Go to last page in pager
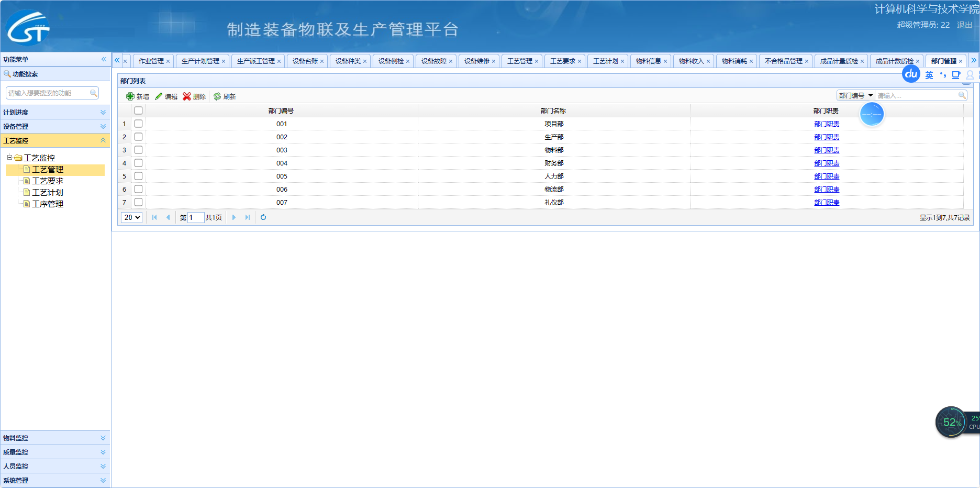This screenshot has height=488, width=980. click(248, 217)
